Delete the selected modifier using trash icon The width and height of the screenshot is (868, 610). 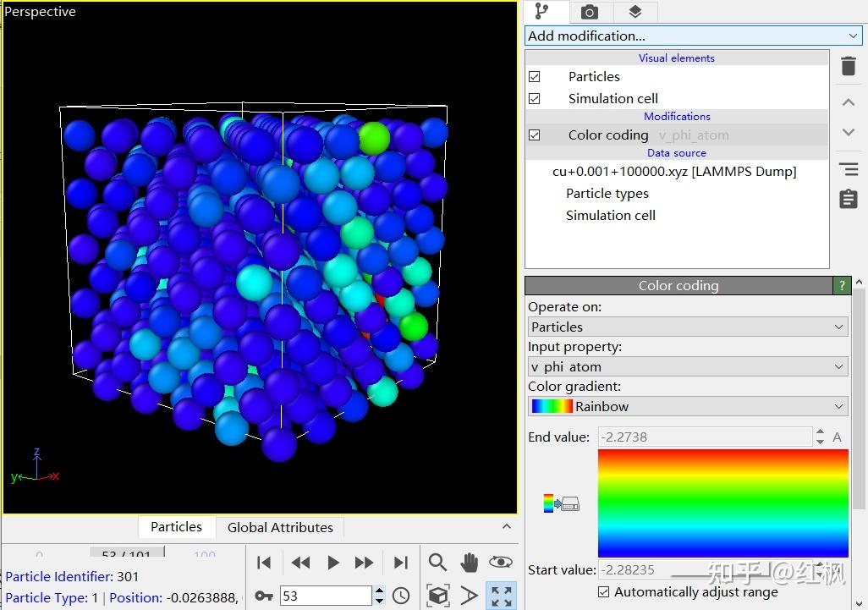point(848,66)
